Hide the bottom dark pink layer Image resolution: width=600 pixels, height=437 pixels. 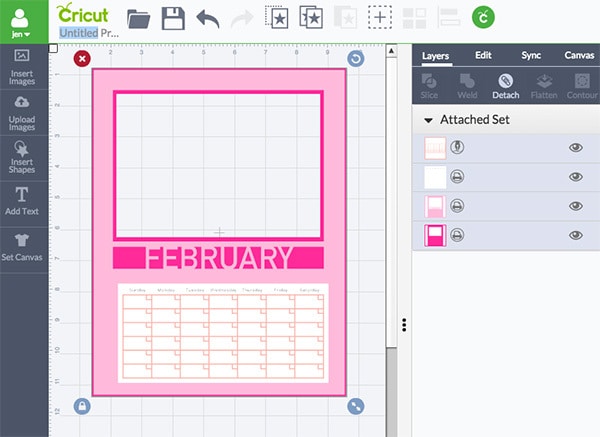(575, 236)
